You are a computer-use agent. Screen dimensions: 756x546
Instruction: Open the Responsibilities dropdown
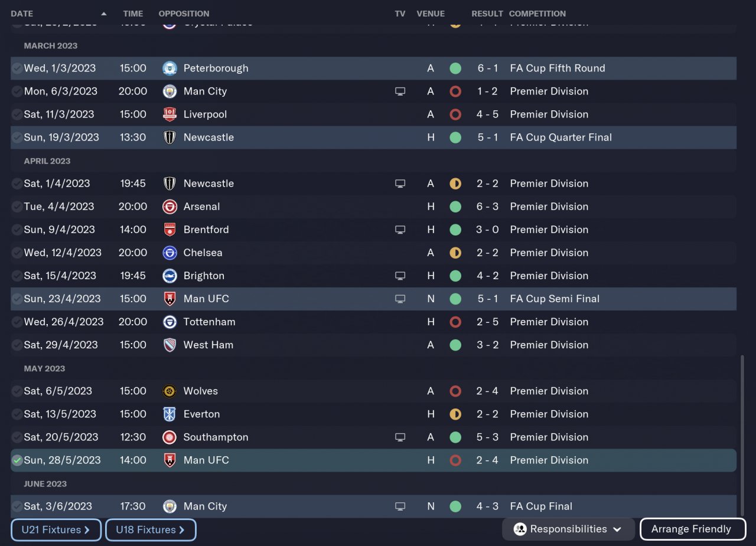click(x=568, y=529)
